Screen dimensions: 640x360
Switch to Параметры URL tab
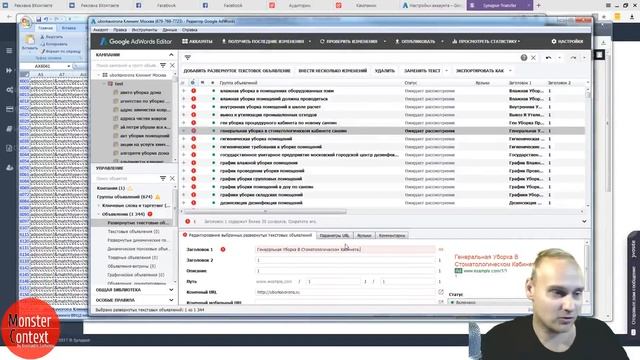[x=334, y=236]
